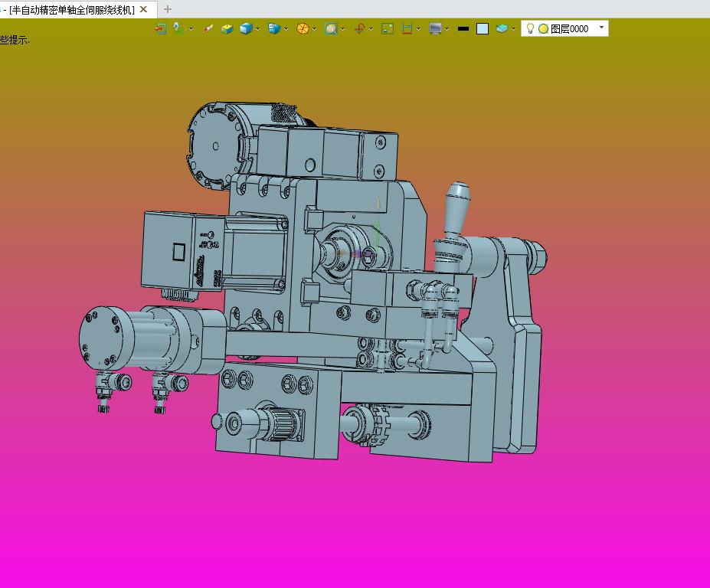Expand the shaded cube display dropdown arrow
This screenshot has height=588, width=710.
[257, 29]
